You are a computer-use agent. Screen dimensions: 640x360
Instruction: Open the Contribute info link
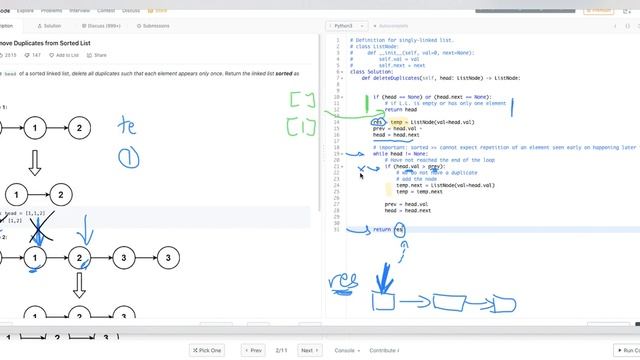[384, 350]
